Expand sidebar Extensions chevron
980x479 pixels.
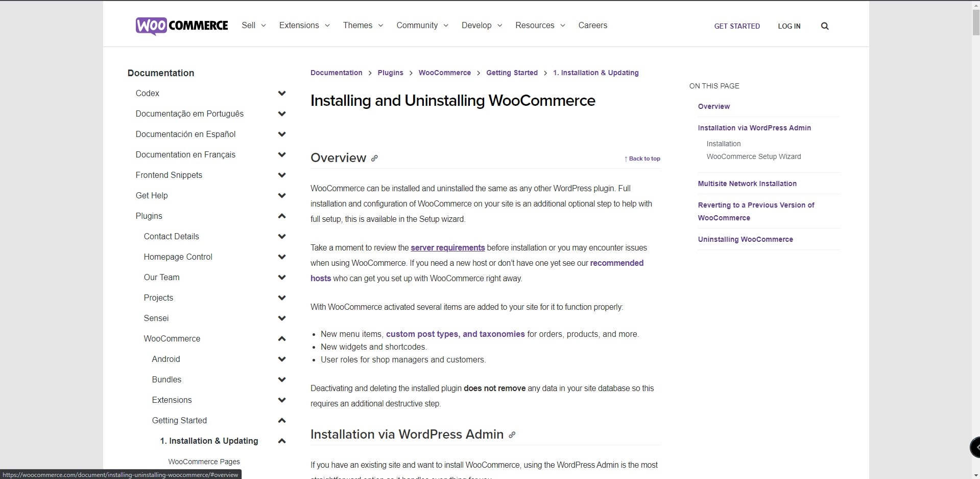click(282, 400)
